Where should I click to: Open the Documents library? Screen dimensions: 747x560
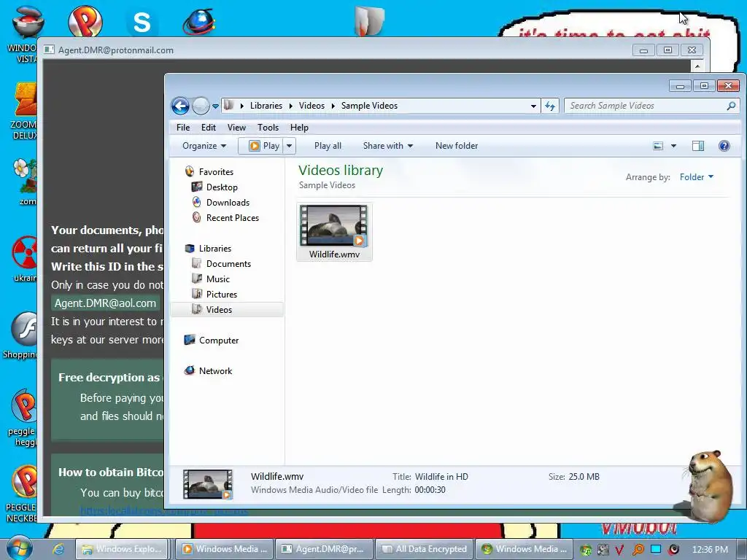pos(228,264)
